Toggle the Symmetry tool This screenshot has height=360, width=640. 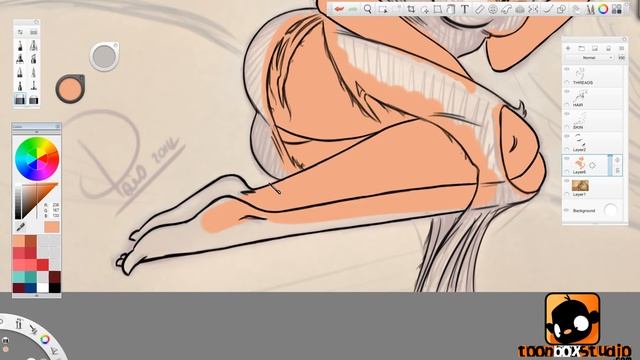coord(533,9)
